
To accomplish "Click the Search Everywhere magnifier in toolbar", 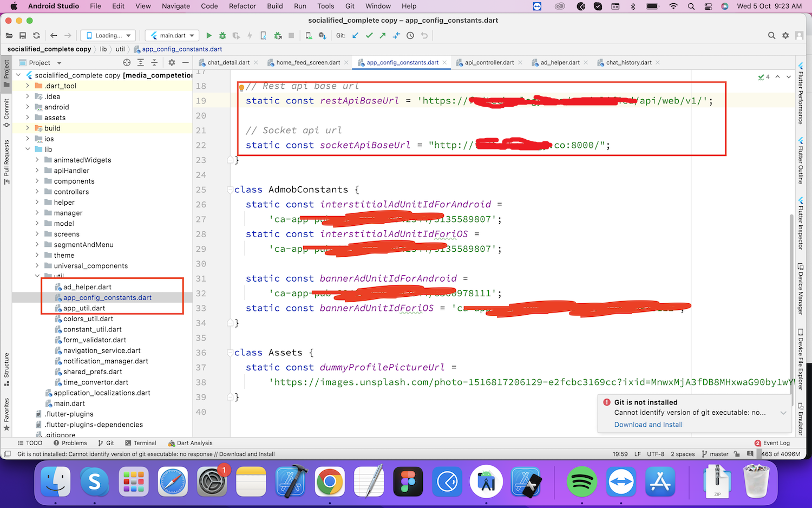I will coord(771,36).
